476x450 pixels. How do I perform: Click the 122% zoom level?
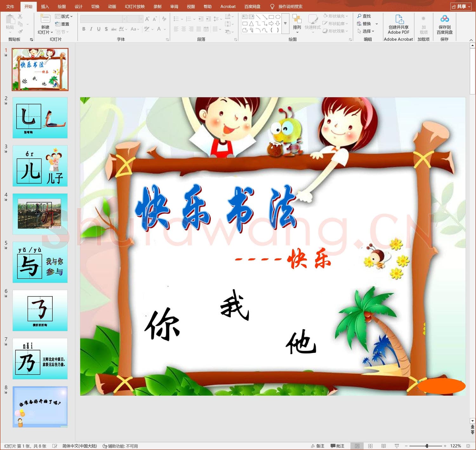455,446
